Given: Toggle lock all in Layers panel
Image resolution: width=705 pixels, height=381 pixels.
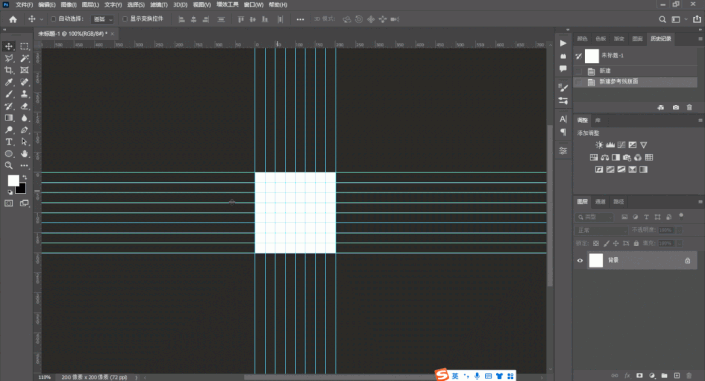Looking at the screenshot, I should click(636, 243).
